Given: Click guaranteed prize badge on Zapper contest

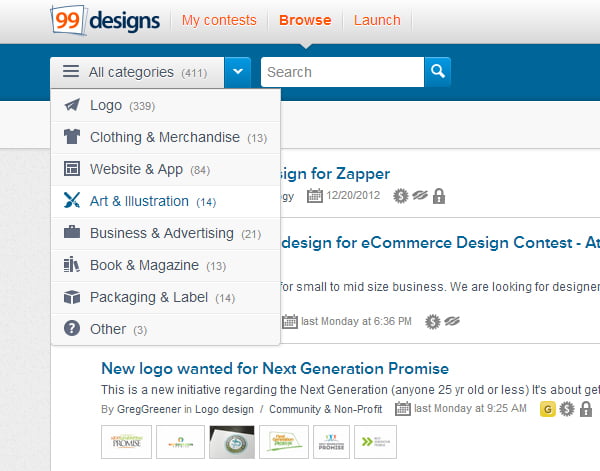Looking at the screenshot, I should [401, 196].
